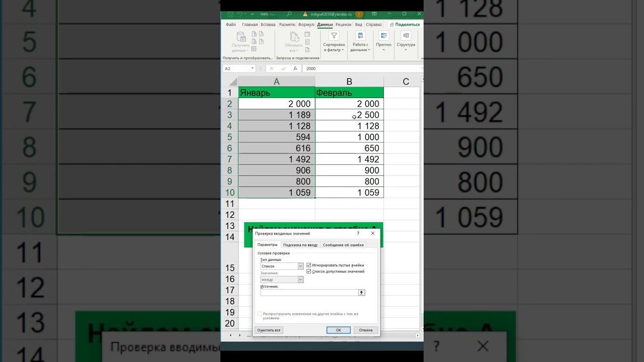Open the Data Tools icon
The image size is (644, 362).
click(360, 36)
